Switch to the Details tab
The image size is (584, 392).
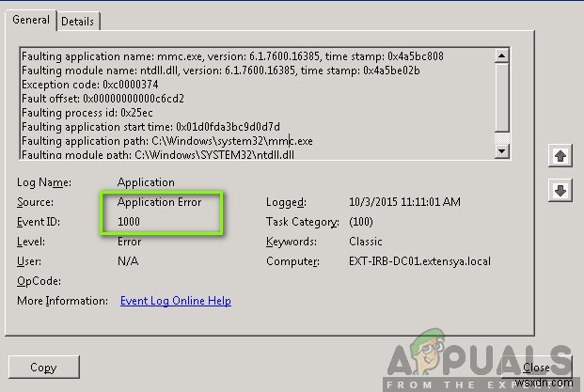point(77,22)
